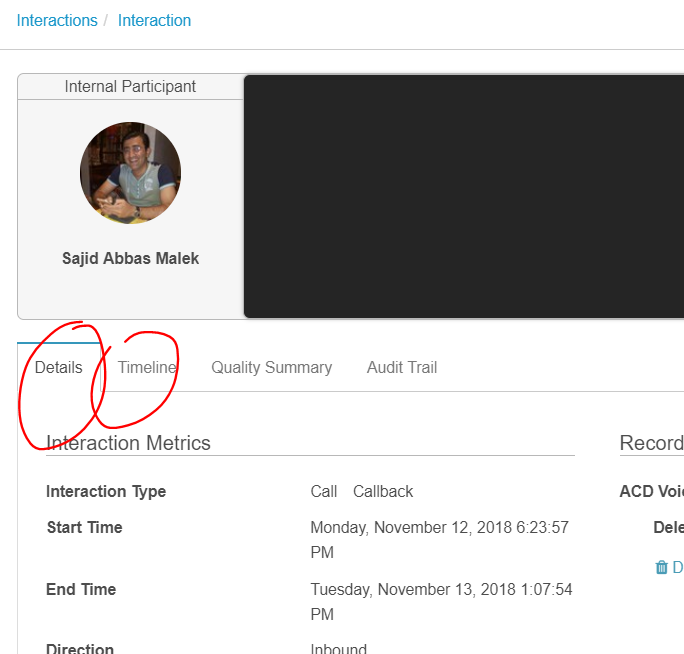The image size is (684, 654).
Task: Open Sajid Abbas Malek's profile photo
Action: [130, 173]
